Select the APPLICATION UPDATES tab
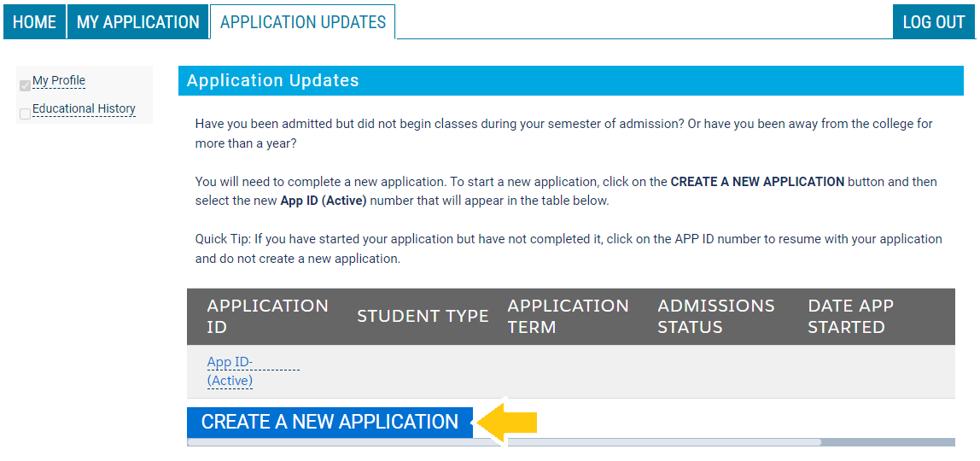The width and height of the screenshot is (980, 461). point(303,22)
